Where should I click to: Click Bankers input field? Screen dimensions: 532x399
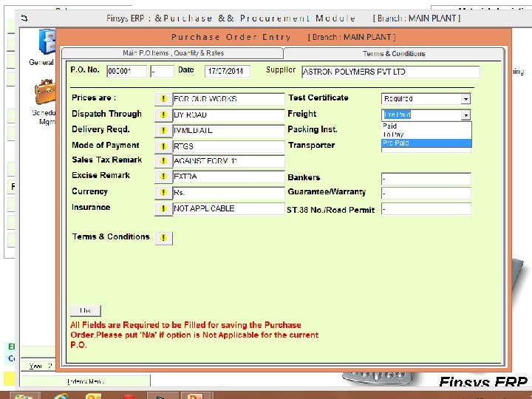tap(426, 179)
